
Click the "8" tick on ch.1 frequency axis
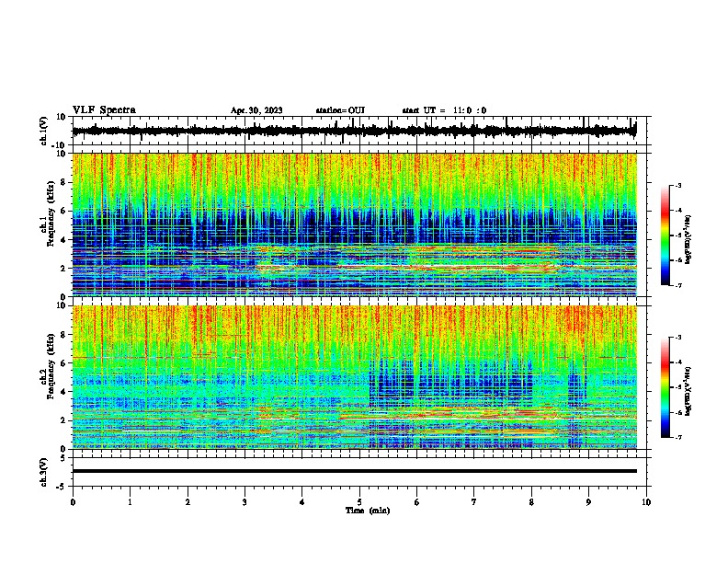64,182
